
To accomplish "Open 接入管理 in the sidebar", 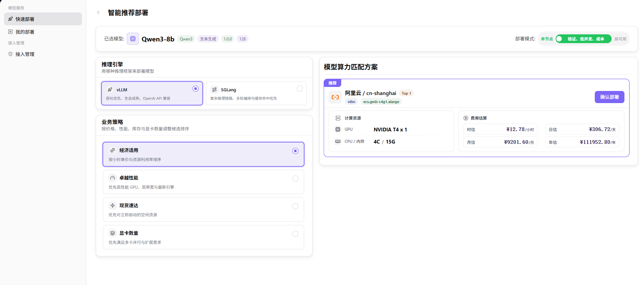I will [x=43, y=54].
